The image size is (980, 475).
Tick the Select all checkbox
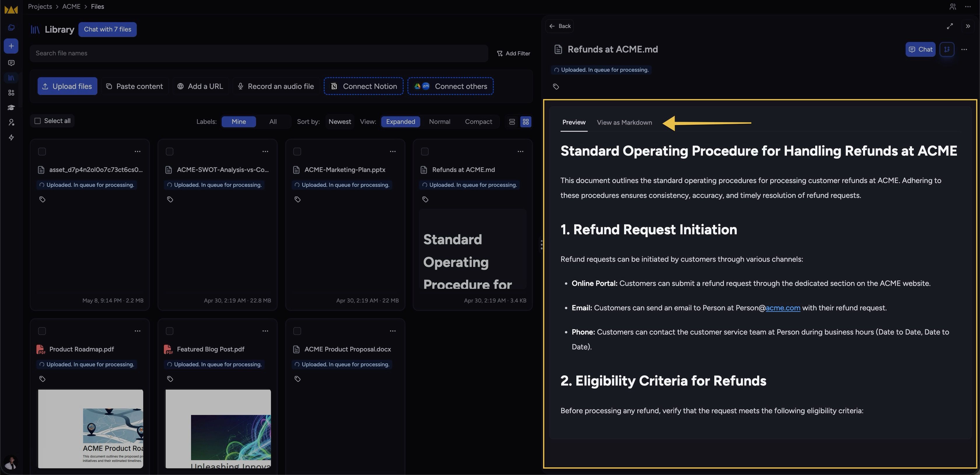pos(37,121)
